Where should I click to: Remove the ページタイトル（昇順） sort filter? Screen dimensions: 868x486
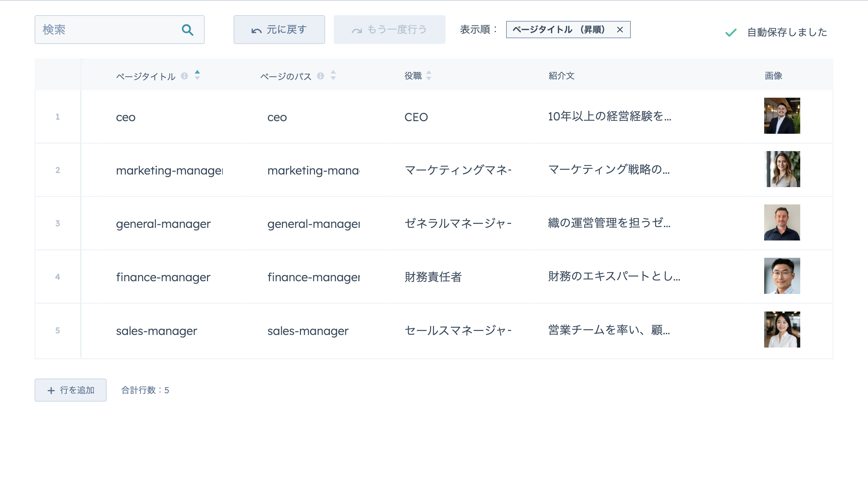[x=620, y=30]
